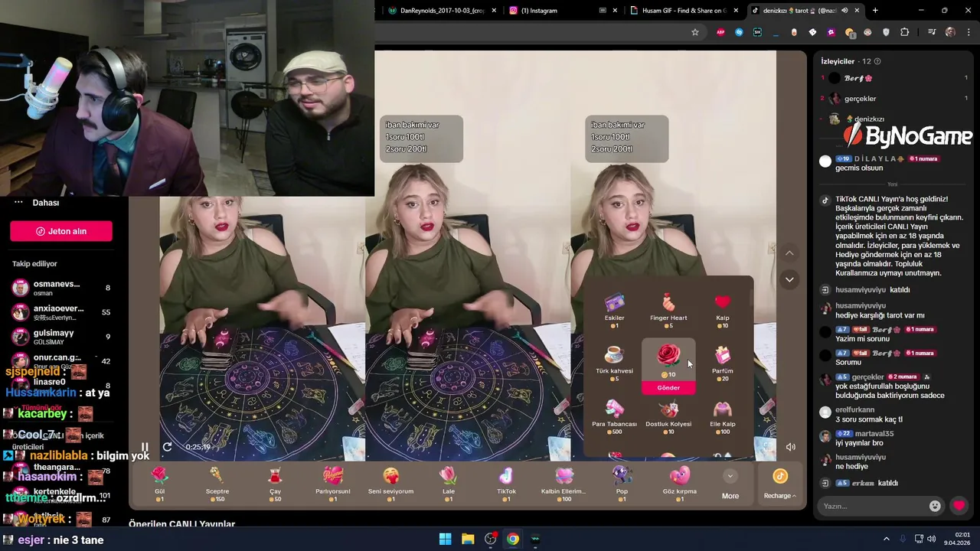
Task: Select the Göz kırpma gift
Action: (x=680, y=484)
